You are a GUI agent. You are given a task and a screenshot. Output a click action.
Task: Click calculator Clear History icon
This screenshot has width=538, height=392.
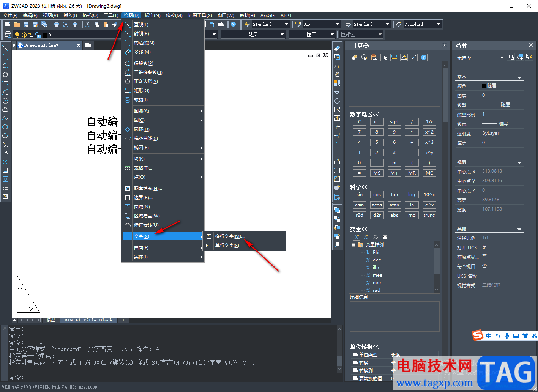364,57
